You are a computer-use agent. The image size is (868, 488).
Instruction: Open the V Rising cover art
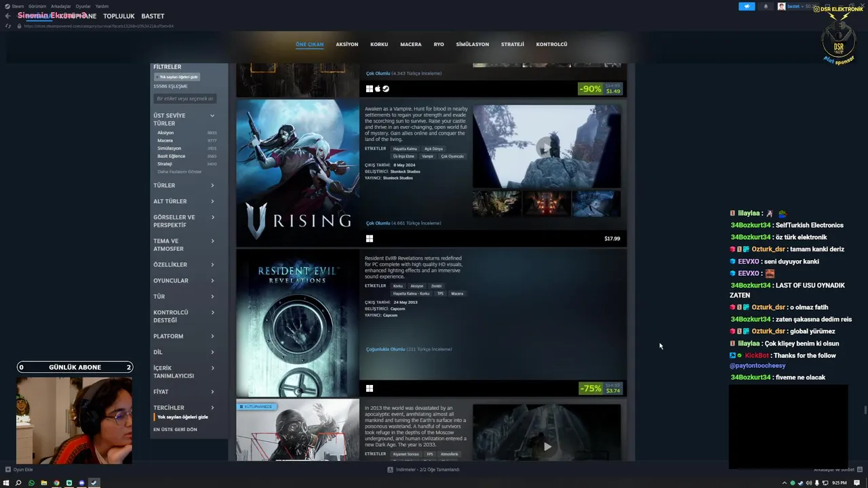(298, 172)
